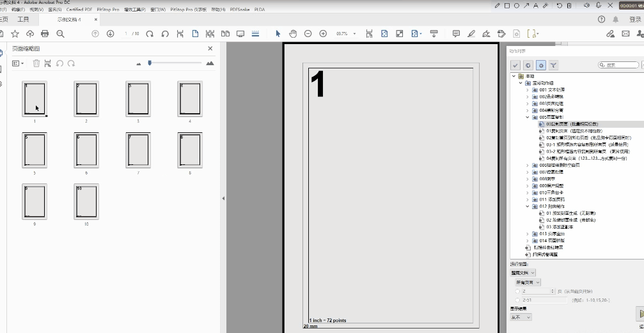Image resolution: width=644 pixels, height=333 pixels.
Task: Toggle the funnel filter in action panel
Action: coord(553,65)
